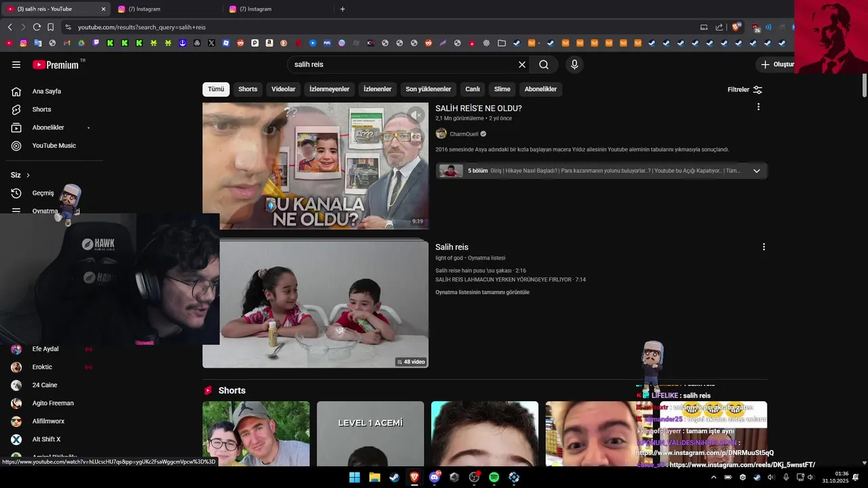Show hidden tray icons chevron
This screenshot has height=488, width=868.
(x=713, y=477)
